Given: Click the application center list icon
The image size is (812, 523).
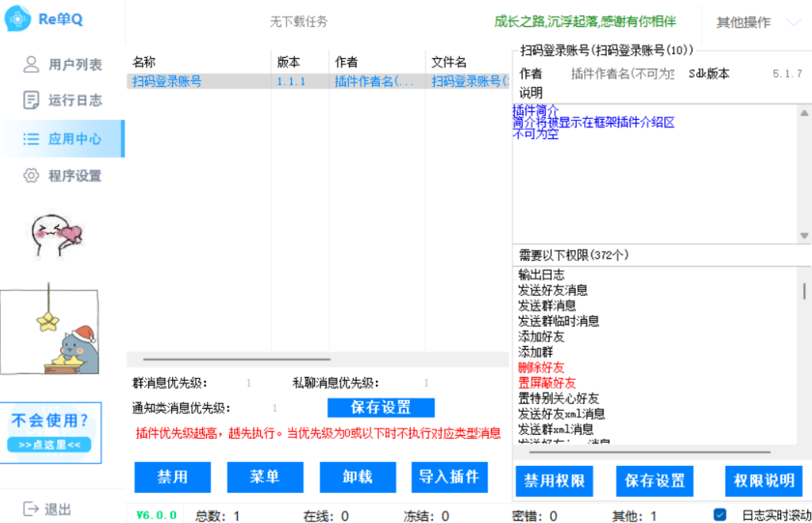Looking at the screenshot, I should 31,139.
